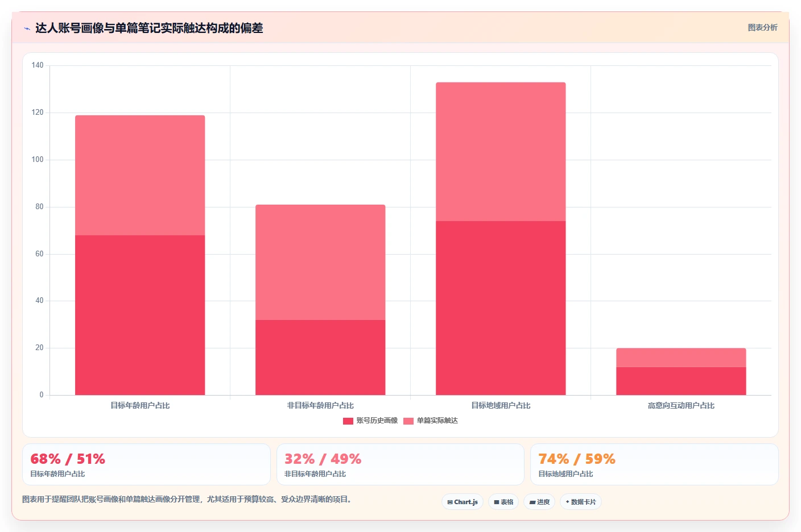Open the 74% / 59% stat card
801x532 pixels.
click(x=654, y=464)
